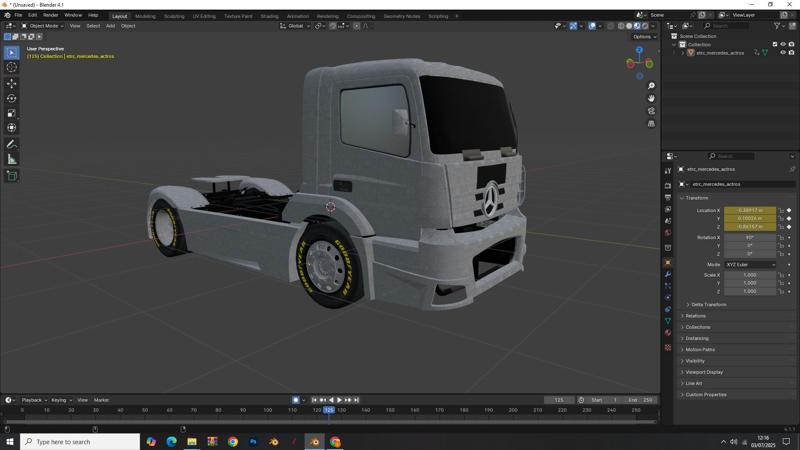Open viewport Options dropdown
This screenshot has width=800, height=450.
pos(644,37)
